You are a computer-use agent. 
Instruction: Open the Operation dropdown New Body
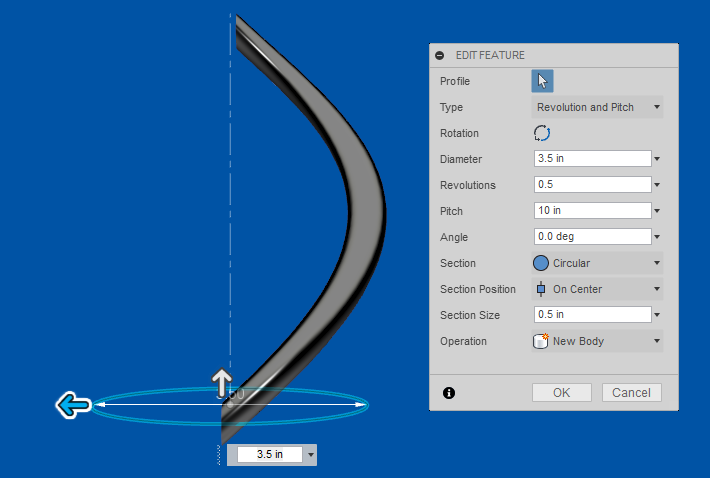597,341
